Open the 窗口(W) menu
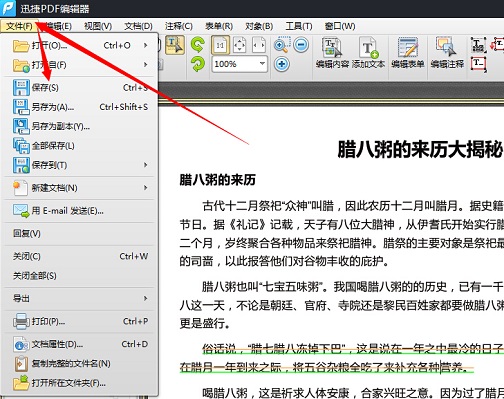 click(340, 26)
